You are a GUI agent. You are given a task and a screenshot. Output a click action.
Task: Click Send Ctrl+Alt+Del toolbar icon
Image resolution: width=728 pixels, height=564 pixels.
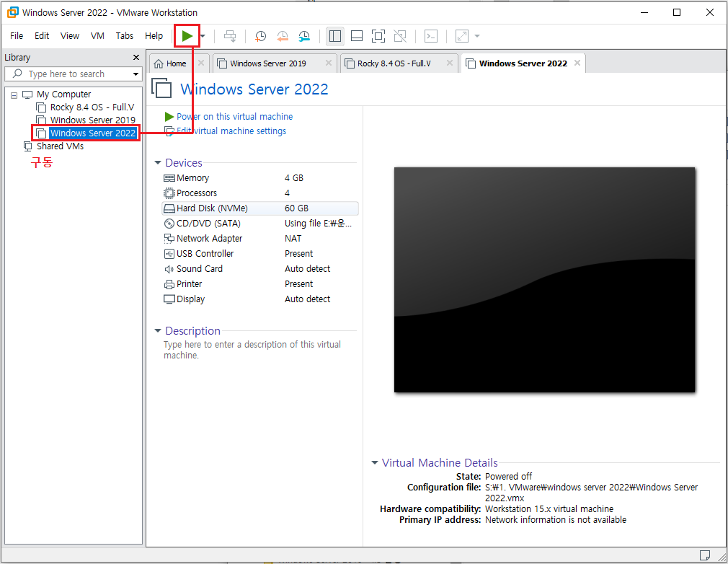click(230, 36)
